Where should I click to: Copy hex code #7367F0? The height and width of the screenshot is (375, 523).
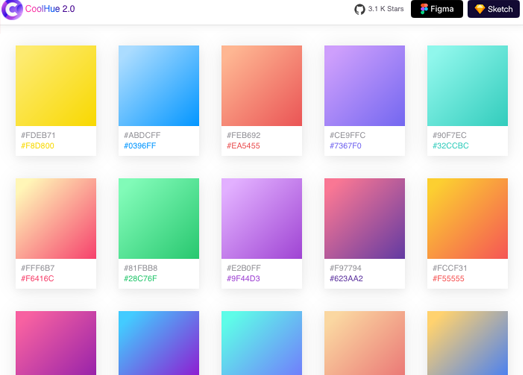click(x=345, y=146)
